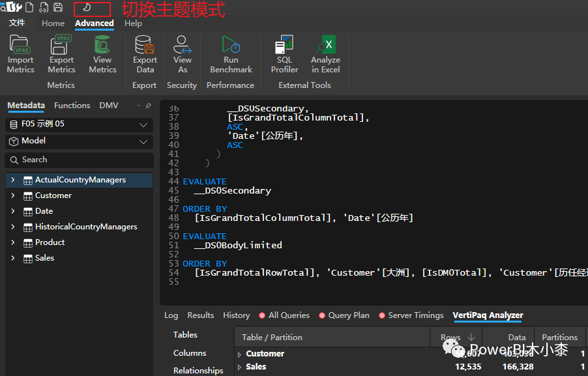Expand Sales row in VertiPaq Analyzer

pyautogui.click(x=239, y=368)
